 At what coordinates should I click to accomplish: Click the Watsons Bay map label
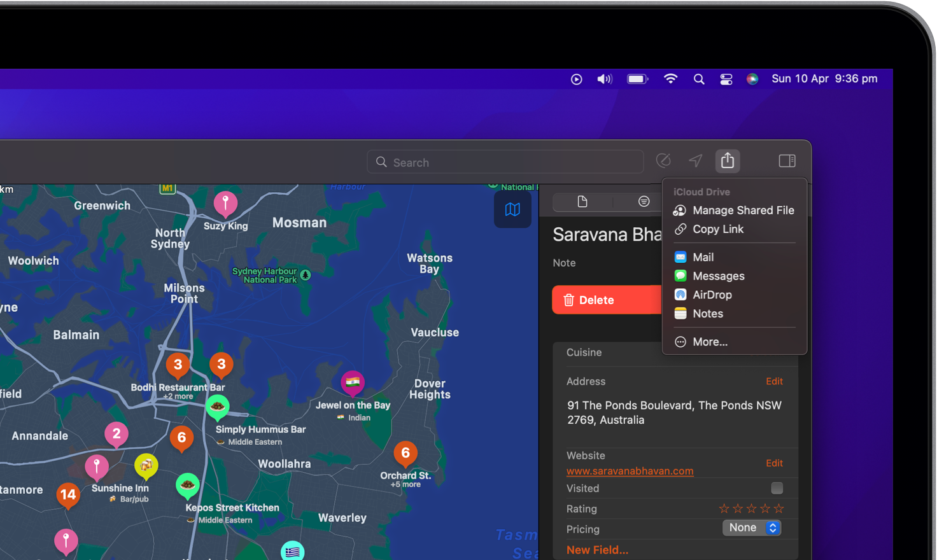point(430,263)
